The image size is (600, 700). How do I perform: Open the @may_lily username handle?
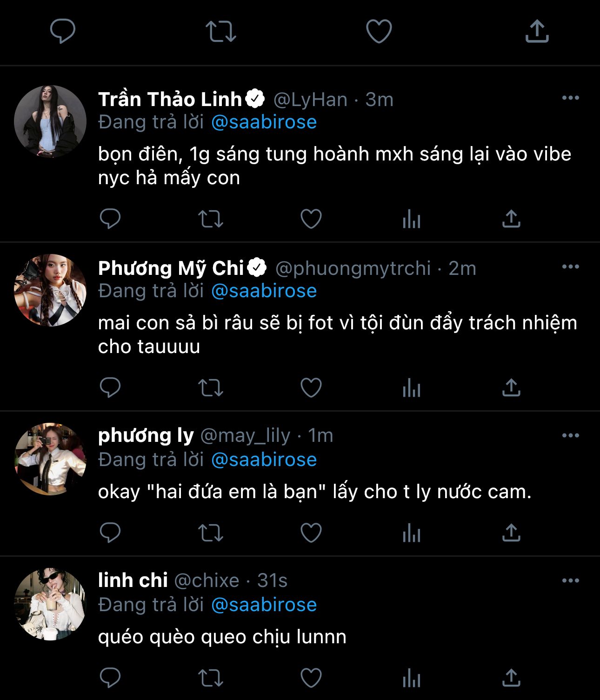pyautogui.click(x=245, y=436)
